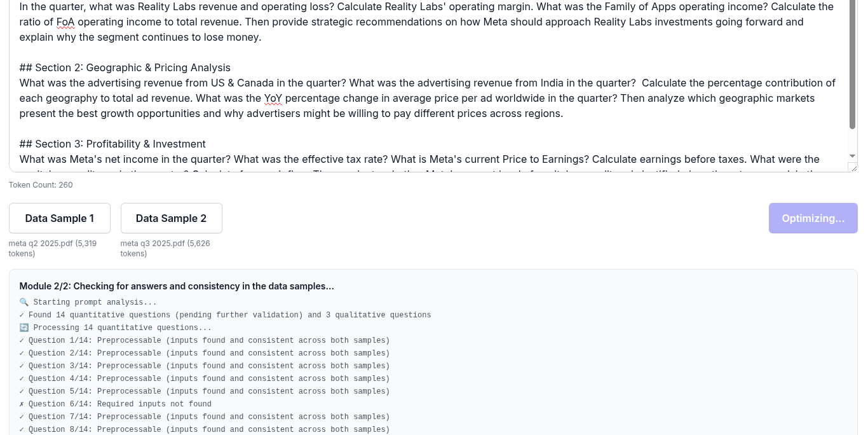Click the misspelled word FoA
This screenshot has height=435, width=868.
click(65, 22)
